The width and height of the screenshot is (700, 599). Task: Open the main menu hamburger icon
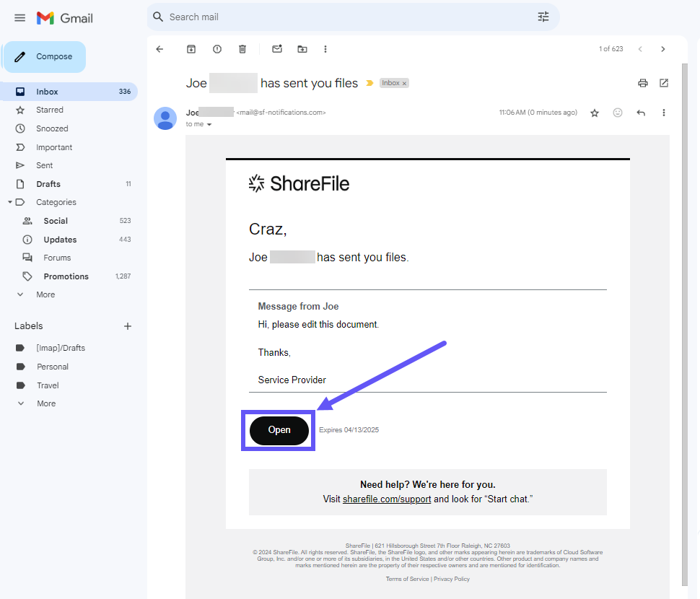coord(19,18)
